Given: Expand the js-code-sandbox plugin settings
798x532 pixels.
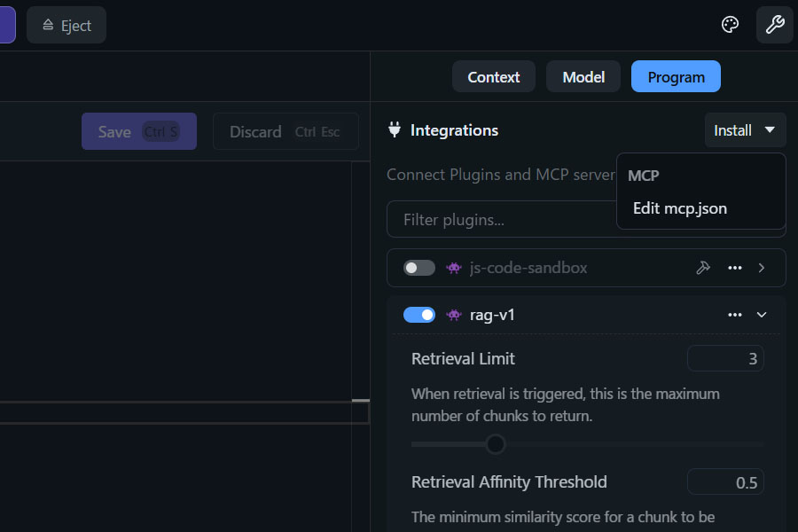Looking at the screenshot, I should [x=762, y=268].
